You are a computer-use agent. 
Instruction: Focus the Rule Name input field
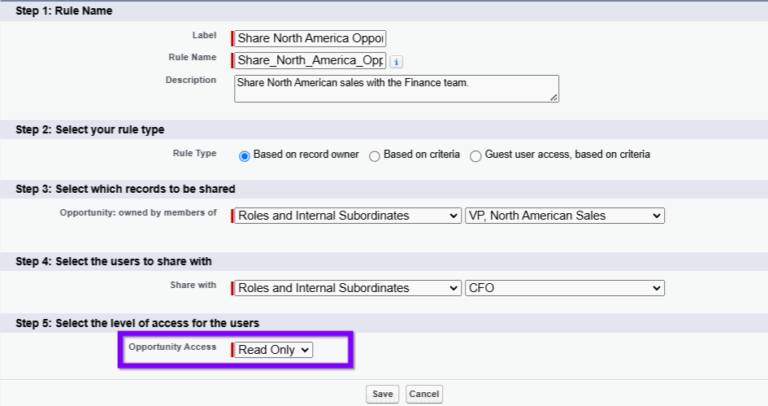click(310, 60)
